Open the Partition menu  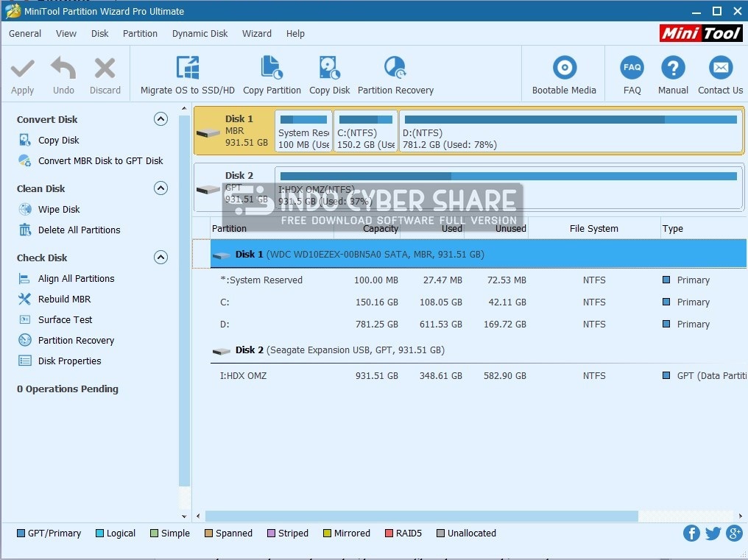click(x=140, y=33)
